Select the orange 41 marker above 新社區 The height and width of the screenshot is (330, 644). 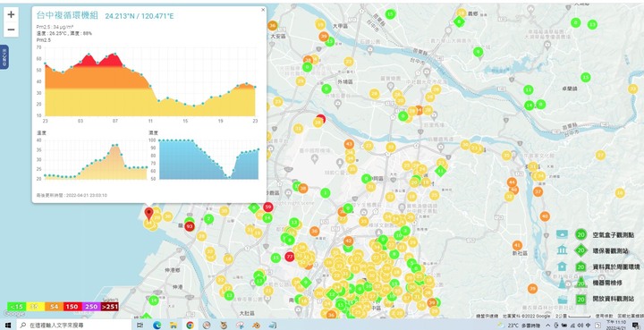pos(517,245)
